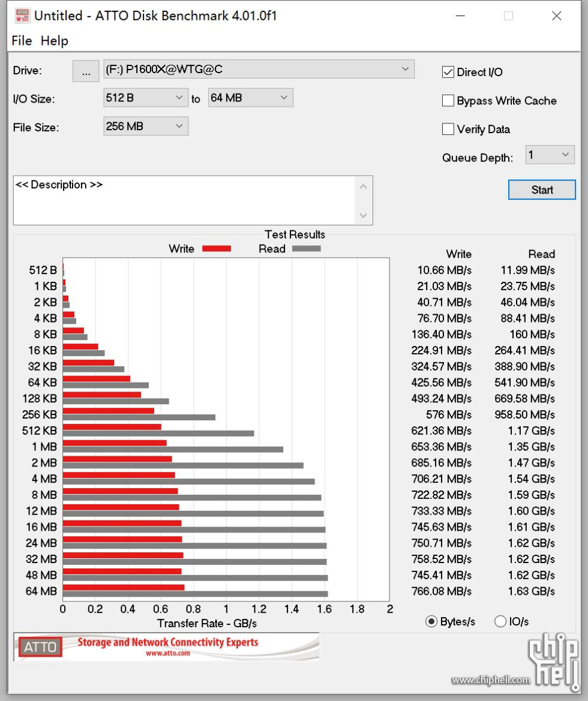Click the Transfer Rate - GB/s axis label

tap(207, 623)
